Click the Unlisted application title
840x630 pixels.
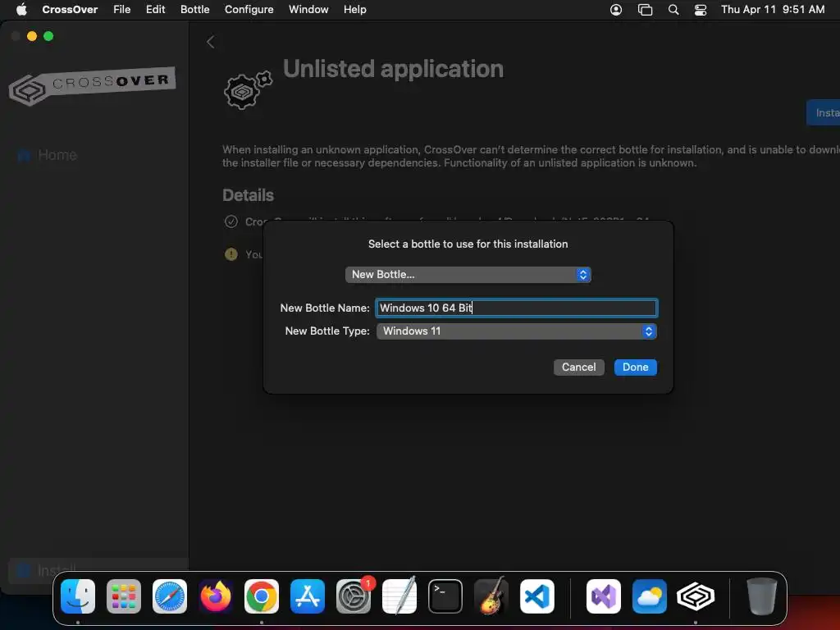click(x=393, y=69)
